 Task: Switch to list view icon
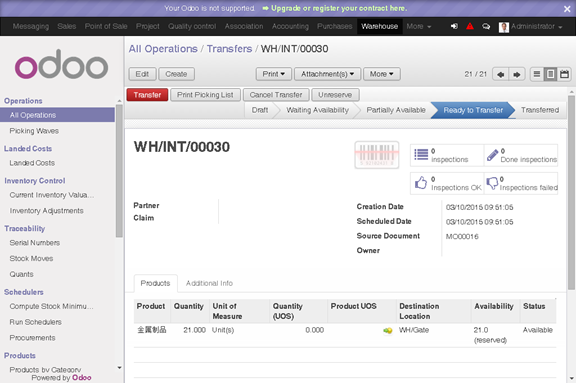click(537, 74)
